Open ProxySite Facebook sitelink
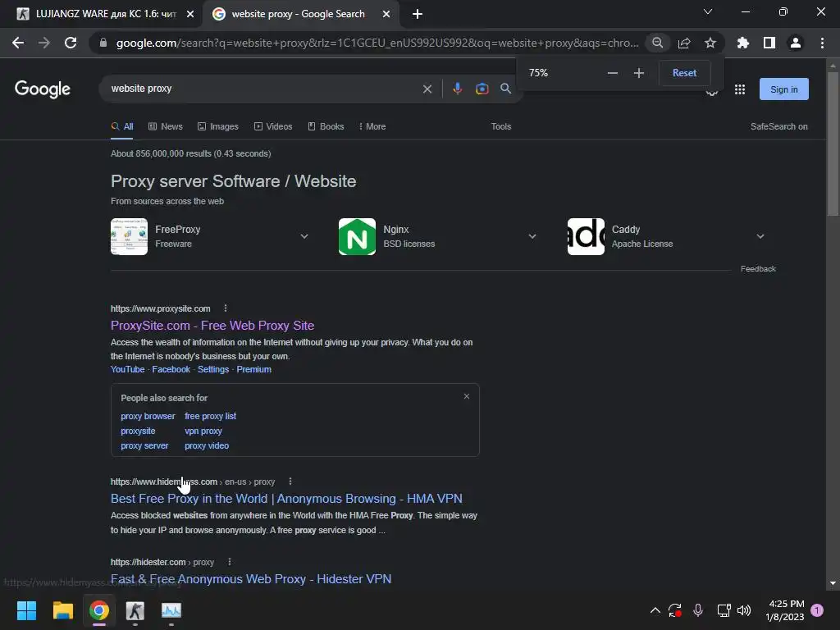840x630 pixels. 171,369
